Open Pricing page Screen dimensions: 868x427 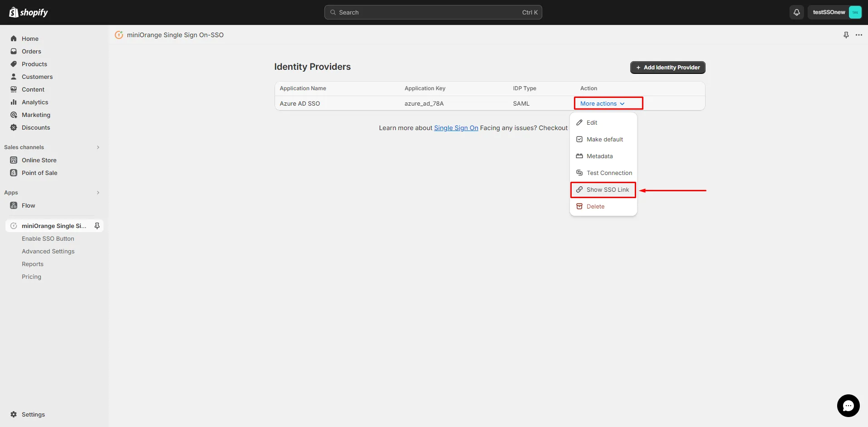(31, 277)
